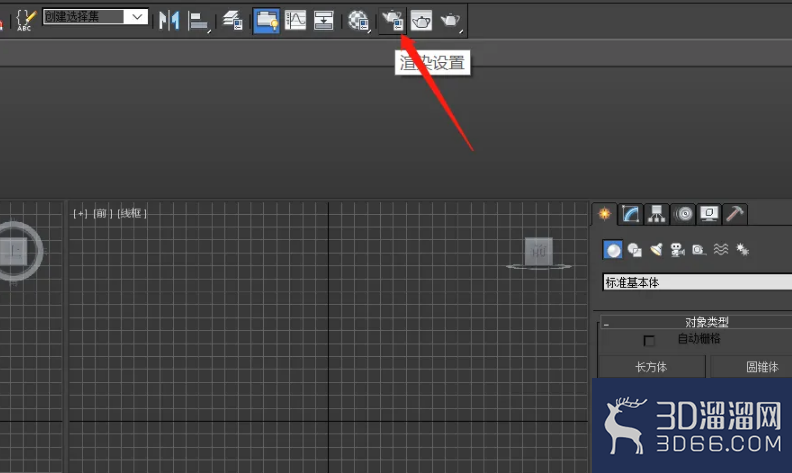Click the 圆锥体 cone button
792x473 pixels.
coord(752,367)
